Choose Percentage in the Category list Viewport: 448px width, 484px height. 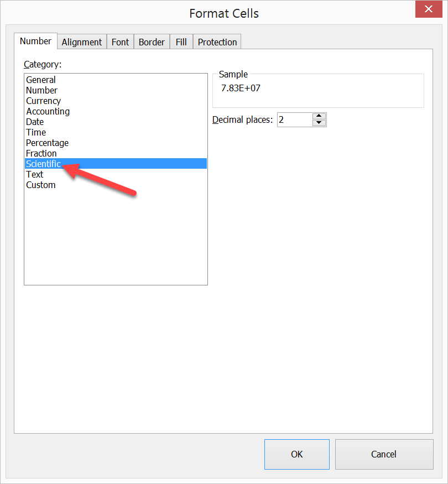[x=47, y=143]
